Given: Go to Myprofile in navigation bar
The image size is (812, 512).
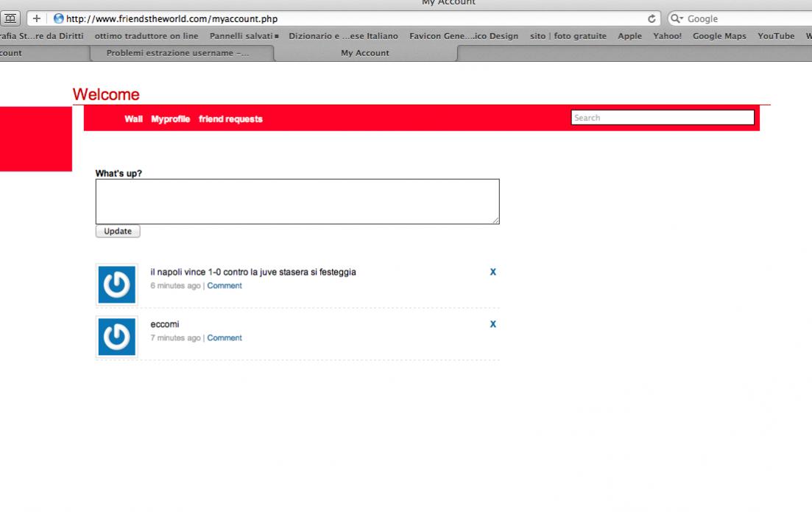Looking at the screenshot, I should point(170,119).
